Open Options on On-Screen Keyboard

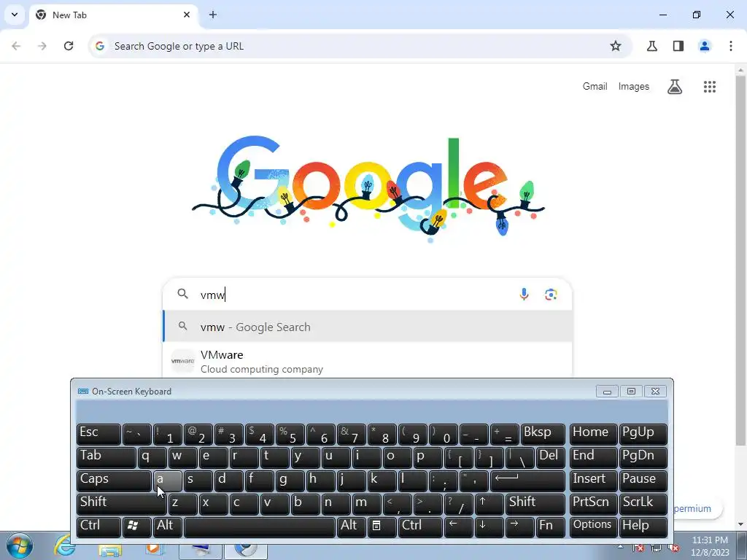pyautogui.click(x=592, y=528)
